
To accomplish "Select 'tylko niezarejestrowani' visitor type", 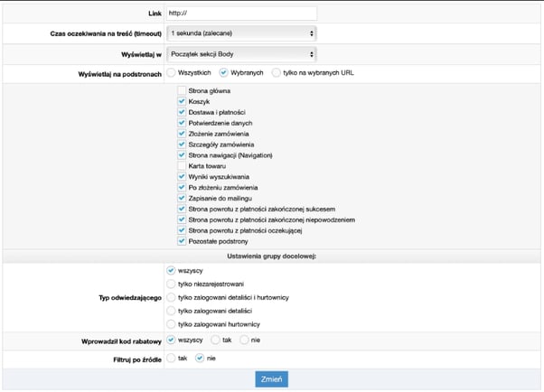I will (x=172, y=284).
